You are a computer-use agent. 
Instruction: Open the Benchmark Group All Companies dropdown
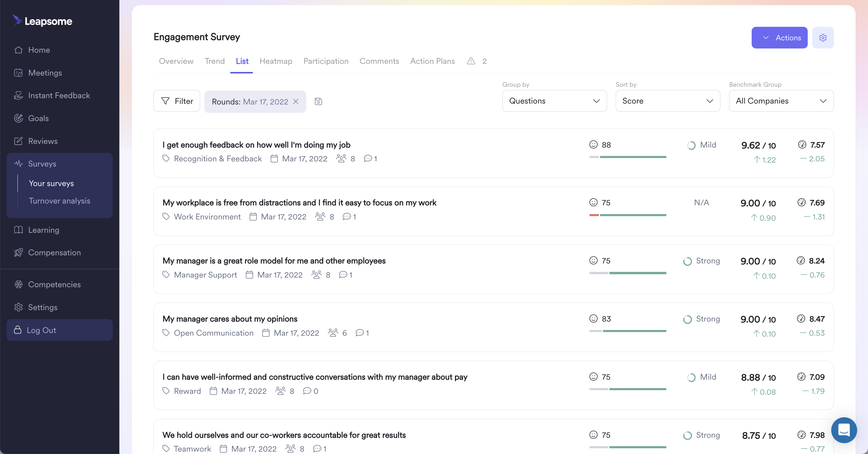781,101
